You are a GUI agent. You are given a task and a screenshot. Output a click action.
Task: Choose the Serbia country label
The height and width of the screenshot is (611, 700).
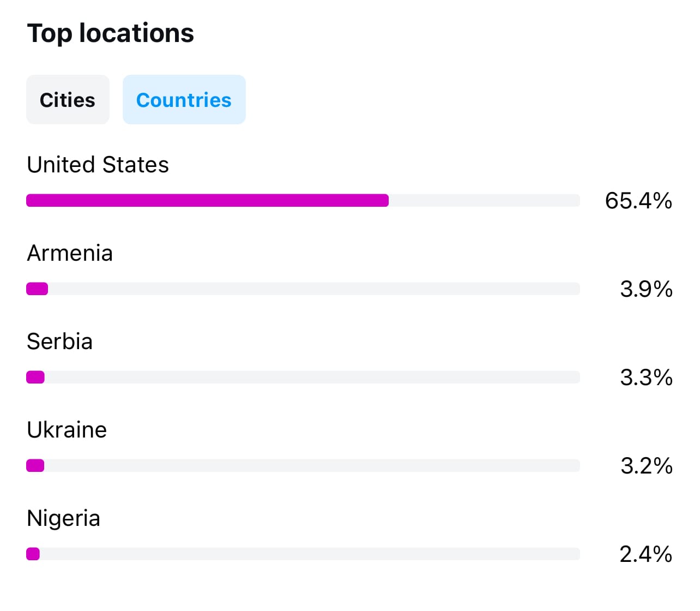[x=60, y=342]
